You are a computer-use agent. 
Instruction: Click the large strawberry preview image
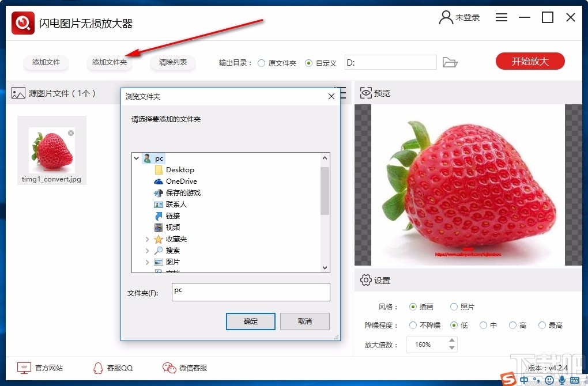pos(468,185)
